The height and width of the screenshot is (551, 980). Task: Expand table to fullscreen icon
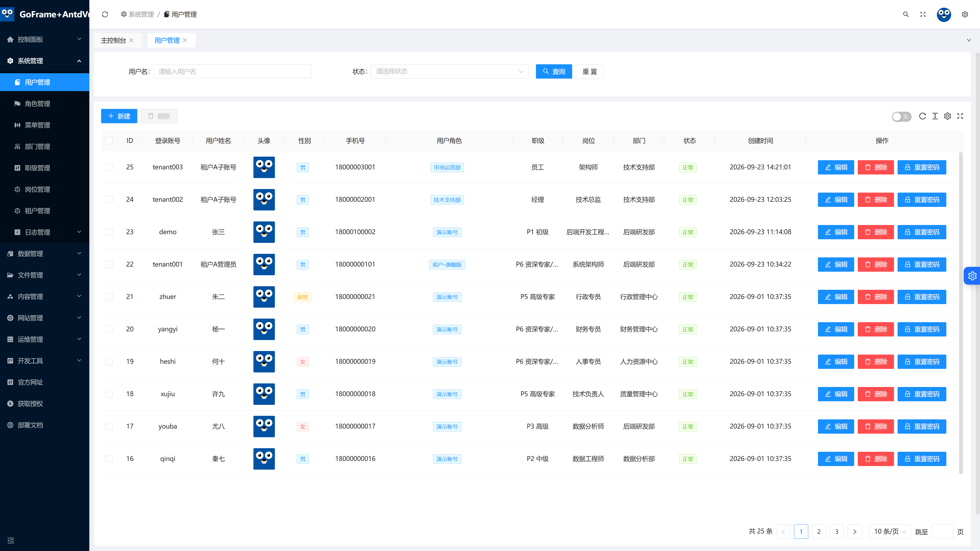960,116
